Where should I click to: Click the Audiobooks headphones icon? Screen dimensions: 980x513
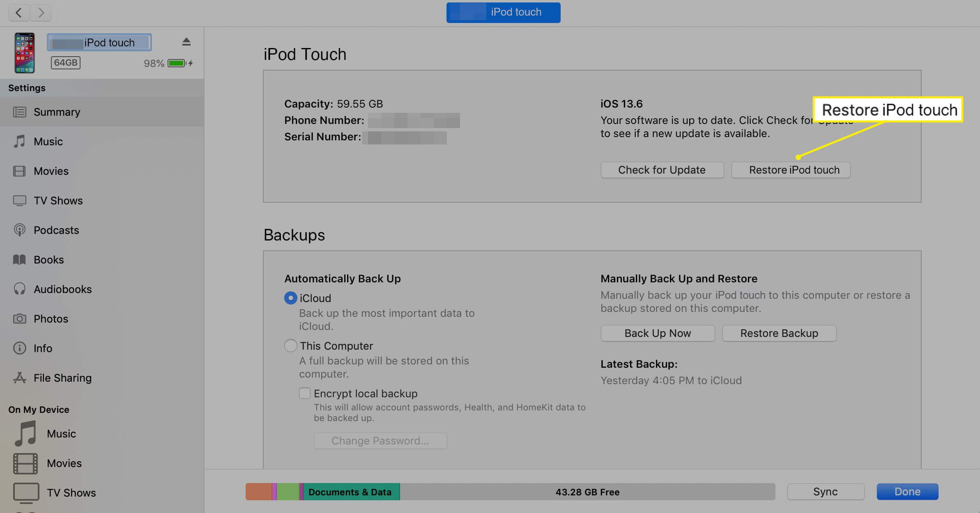click(x=19, y=289)
